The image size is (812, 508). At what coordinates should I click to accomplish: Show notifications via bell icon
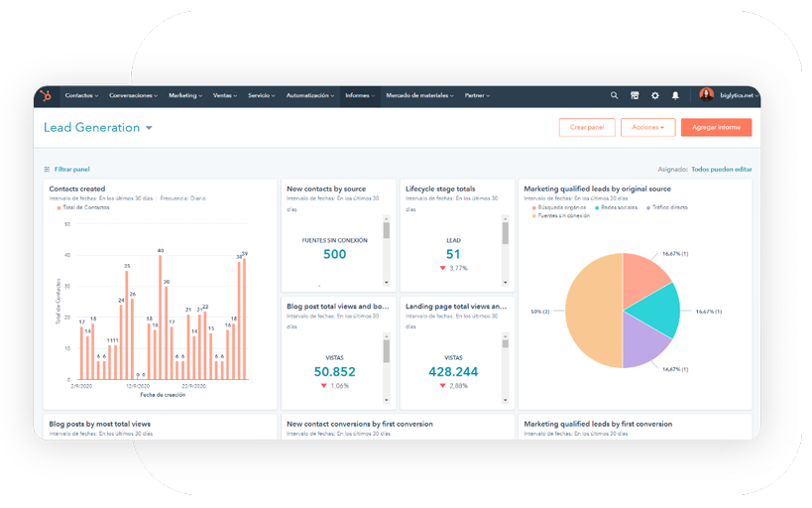point(675,96)
